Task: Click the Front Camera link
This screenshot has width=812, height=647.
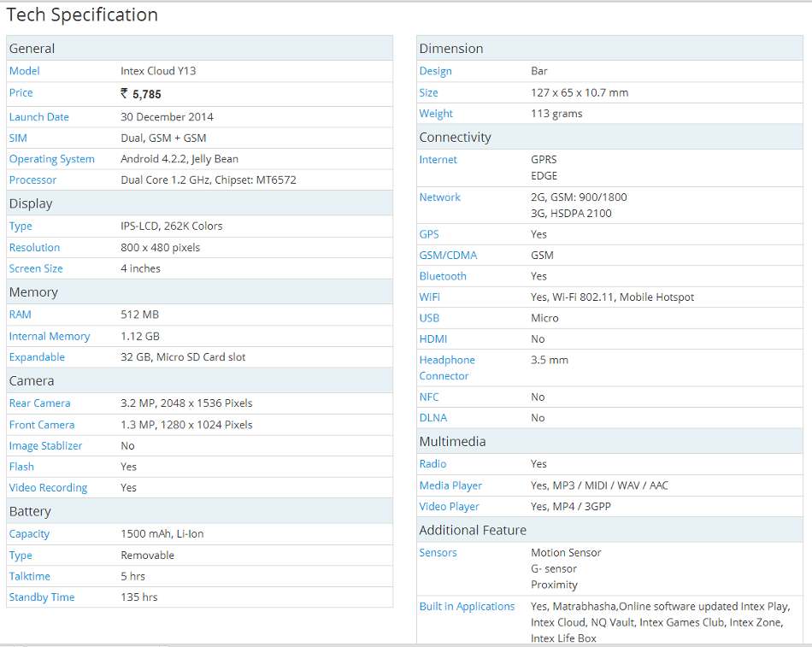Action: [x=41, y=425]
